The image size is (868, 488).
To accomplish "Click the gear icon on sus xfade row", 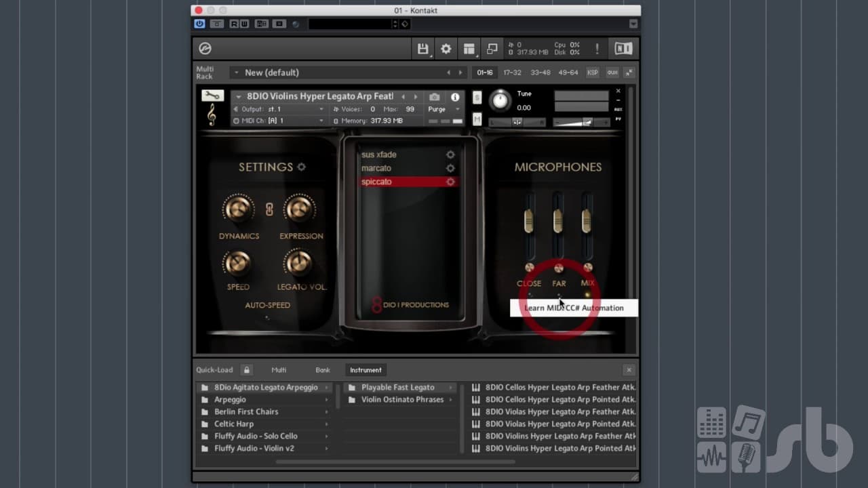I will [x=450, y=155].
